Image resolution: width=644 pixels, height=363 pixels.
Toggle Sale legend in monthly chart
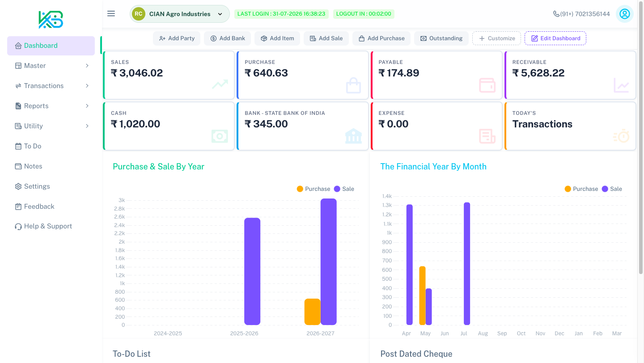click(x=612, y=189)
